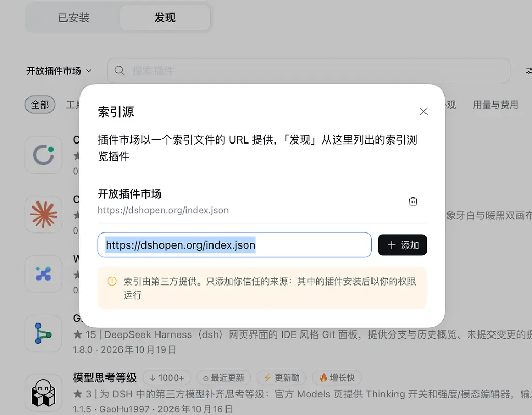Select the 用量与费用 category filter
Viewport: 532px width, 415px height.
pyautogui.click(x=495, y=105)
